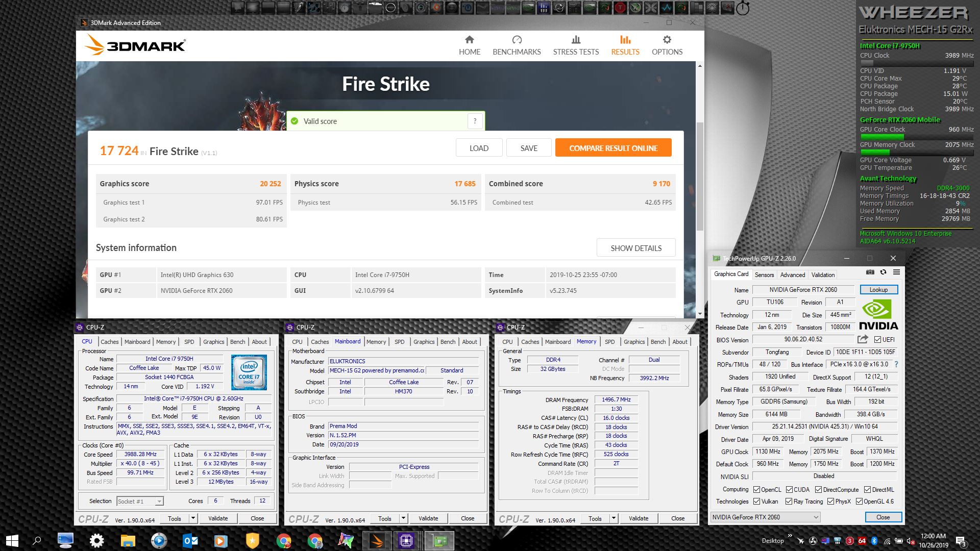Switch to the GPU-Z Sensors tab

point(764,274)
